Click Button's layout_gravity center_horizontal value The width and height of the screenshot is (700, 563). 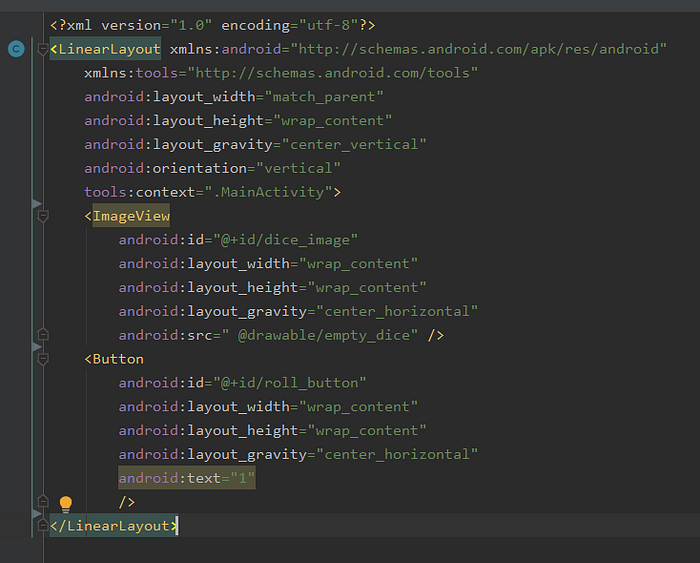click(x=397, y=455)
